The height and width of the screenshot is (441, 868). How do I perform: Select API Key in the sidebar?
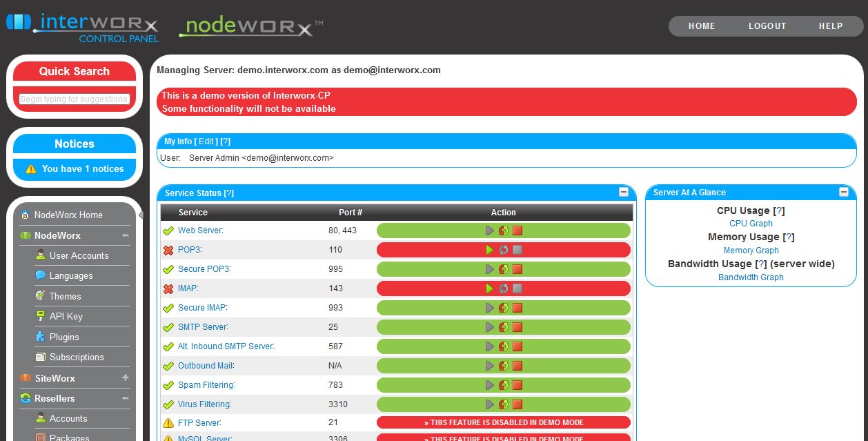pos(66,316)
